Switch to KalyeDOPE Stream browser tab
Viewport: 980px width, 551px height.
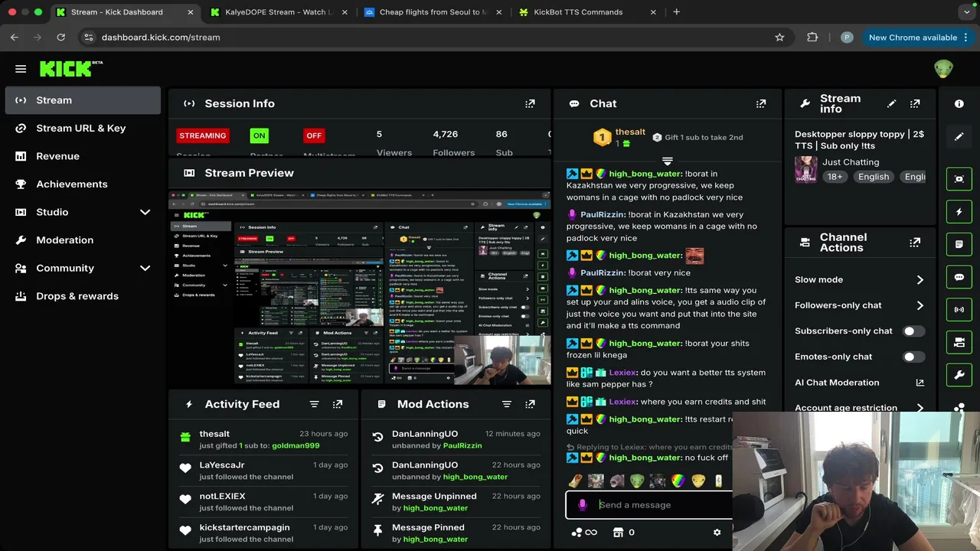pyautogui.click(x=279, y=12)
